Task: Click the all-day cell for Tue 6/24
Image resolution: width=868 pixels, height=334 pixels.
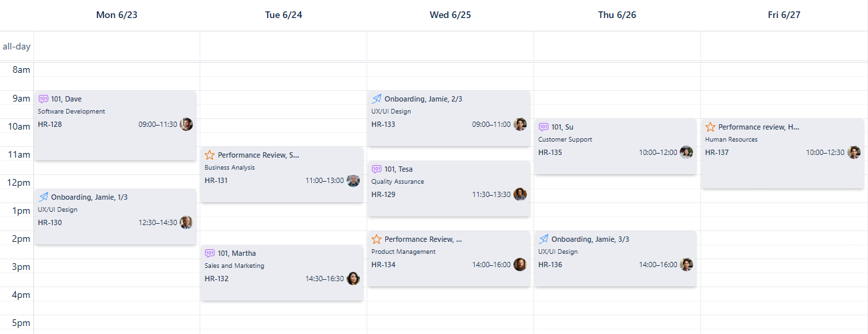Action: 283,47
